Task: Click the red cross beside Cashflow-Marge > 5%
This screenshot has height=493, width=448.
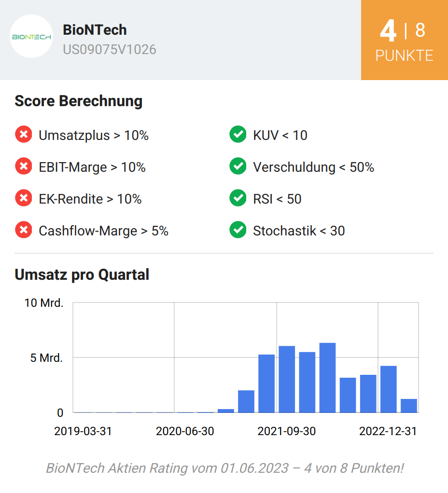Action: pyautogui.click(x=24, y=230)
